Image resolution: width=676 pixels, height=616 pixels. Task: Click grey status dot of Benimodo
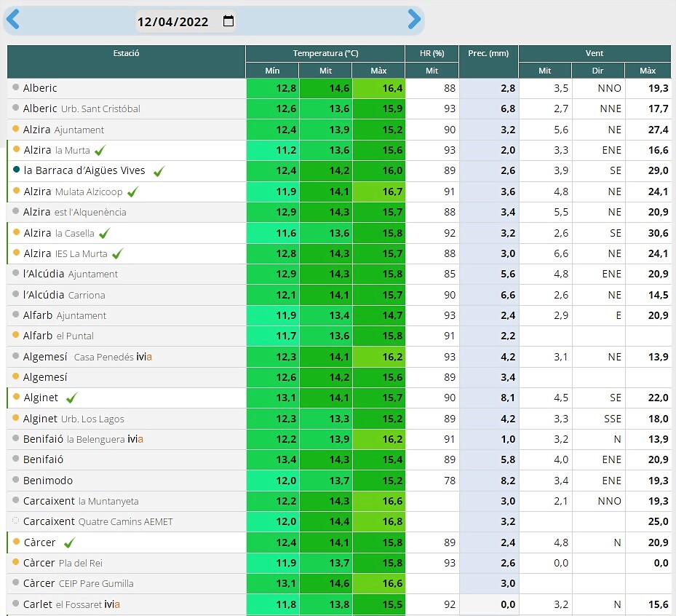pyautogui.click(x=16, y=479)
